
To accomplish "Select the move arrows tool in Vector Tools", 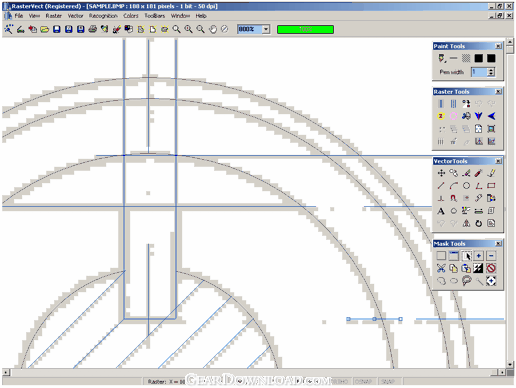I will coord(441,173).
